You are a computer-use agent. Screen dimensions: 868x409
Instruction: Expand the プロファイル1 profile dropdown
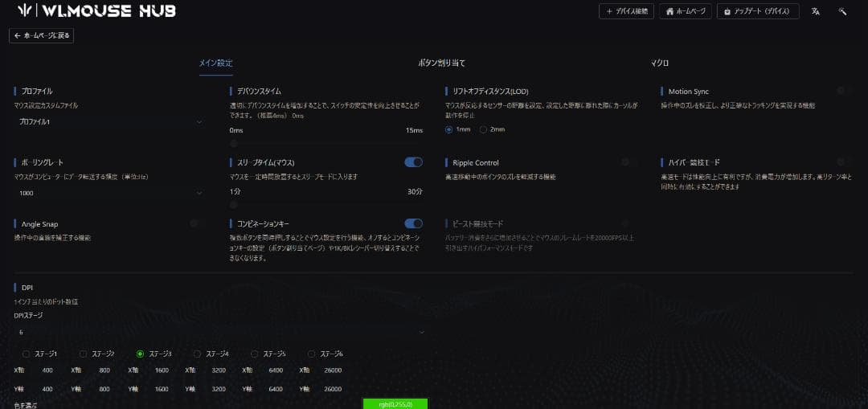coord(109,121)
